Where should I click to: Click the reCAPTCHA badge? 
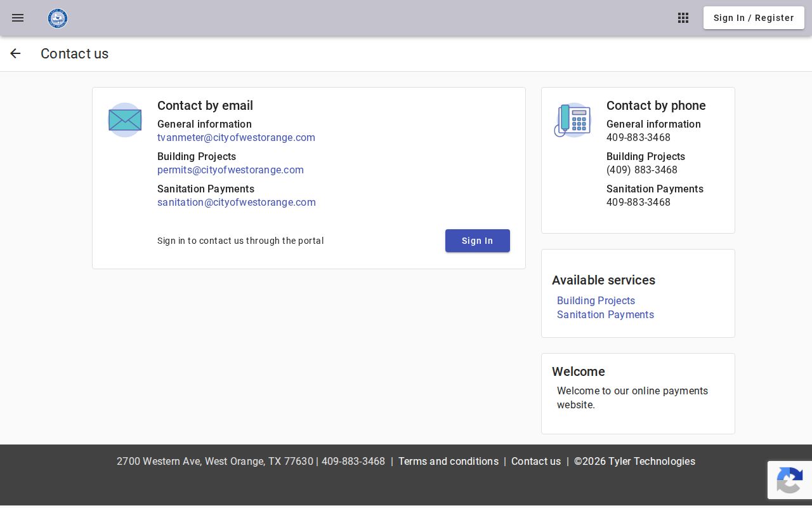click(790, 480)
